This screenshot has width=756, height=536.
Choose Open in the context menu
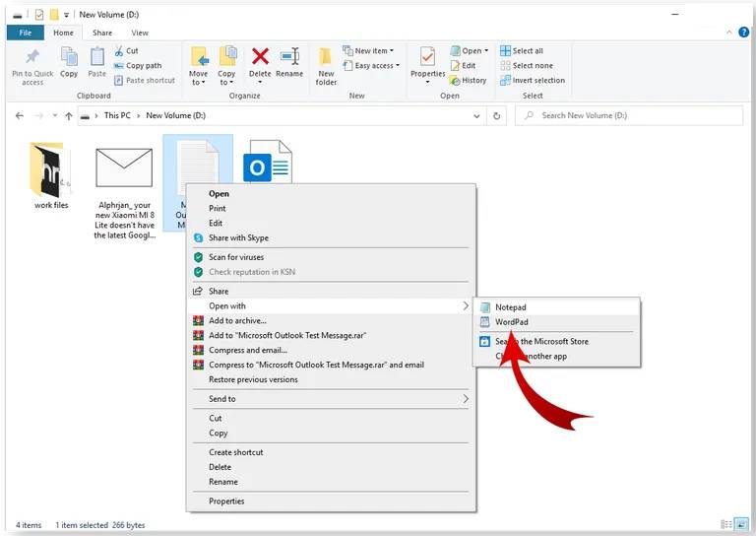tap(331, 193)
